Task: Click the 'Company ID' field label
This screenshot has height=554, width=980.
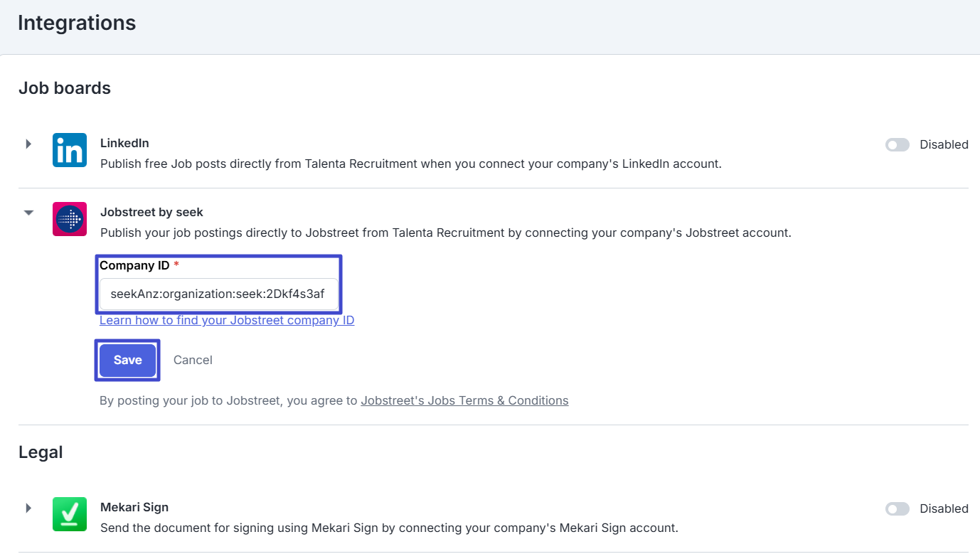Action: point(134,265)
